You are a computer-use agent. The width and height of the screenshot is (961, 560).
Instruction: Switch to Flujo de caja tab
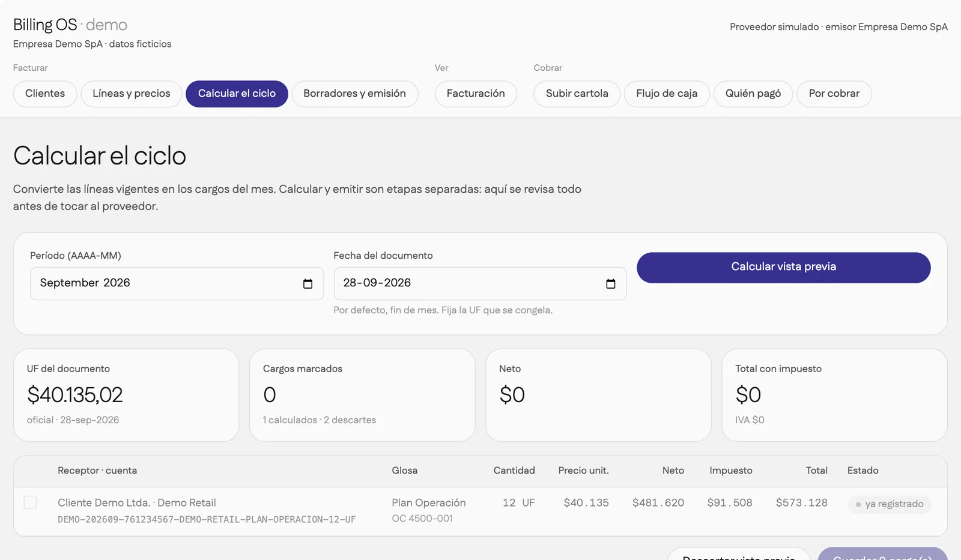[x=667, y=94]
